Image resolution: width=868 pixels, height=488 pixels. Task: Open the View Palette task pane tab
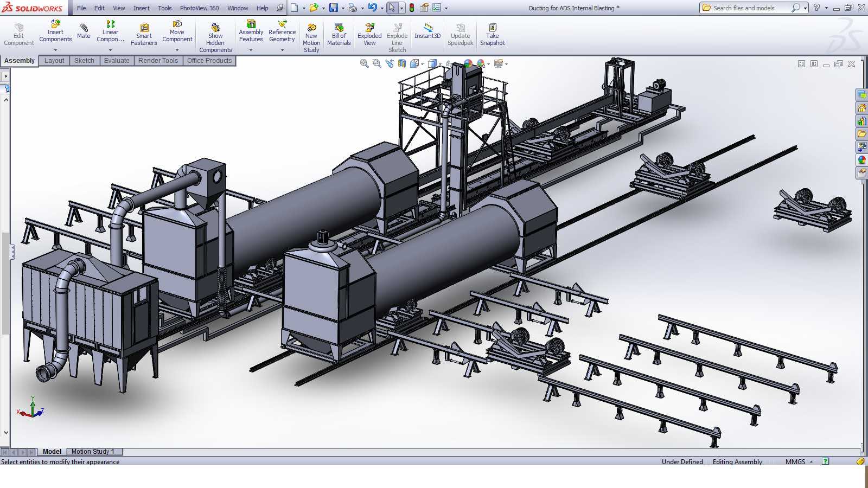click(x=862, y=147)
